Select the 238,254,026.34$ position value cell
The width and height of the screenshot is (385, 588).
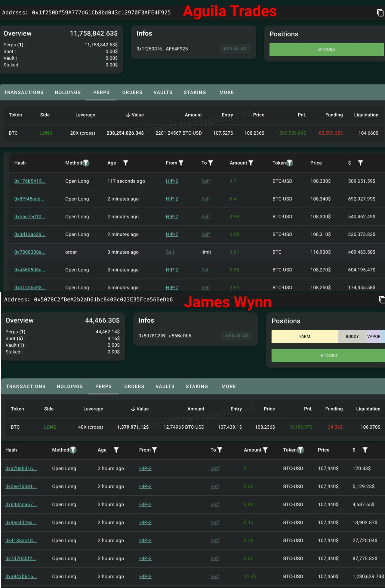point(125,133)
